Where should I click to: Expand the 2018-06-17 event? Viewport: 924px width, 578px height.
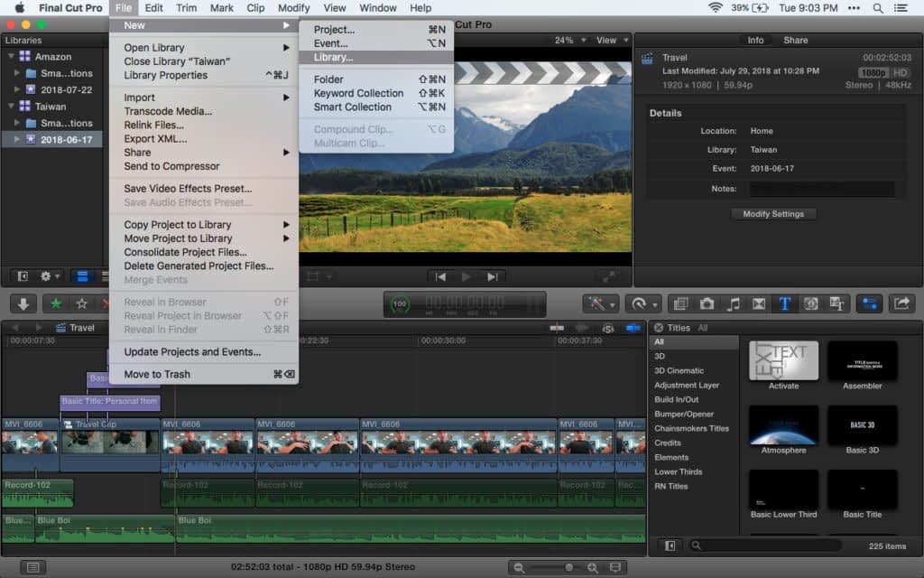click(16, 139)
